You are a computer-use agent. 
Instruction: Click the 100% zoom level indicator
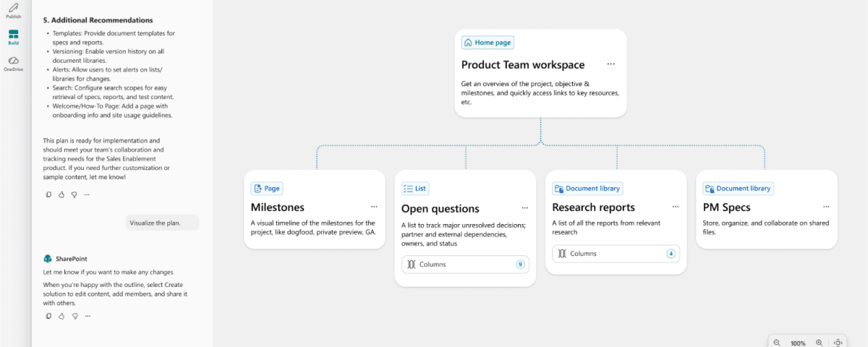tap(798, 343)
